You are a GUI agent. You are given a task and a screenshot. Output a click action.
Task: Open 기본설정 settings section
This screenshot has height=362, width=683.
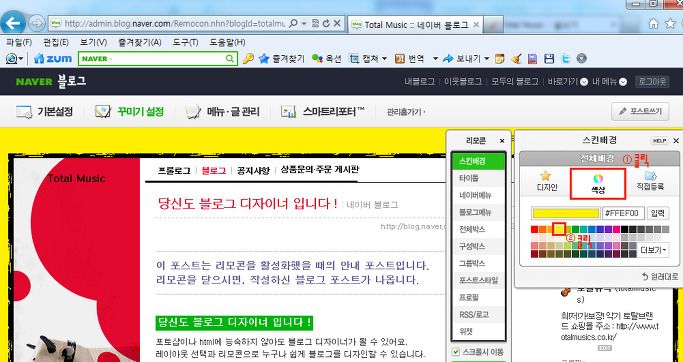44,112
